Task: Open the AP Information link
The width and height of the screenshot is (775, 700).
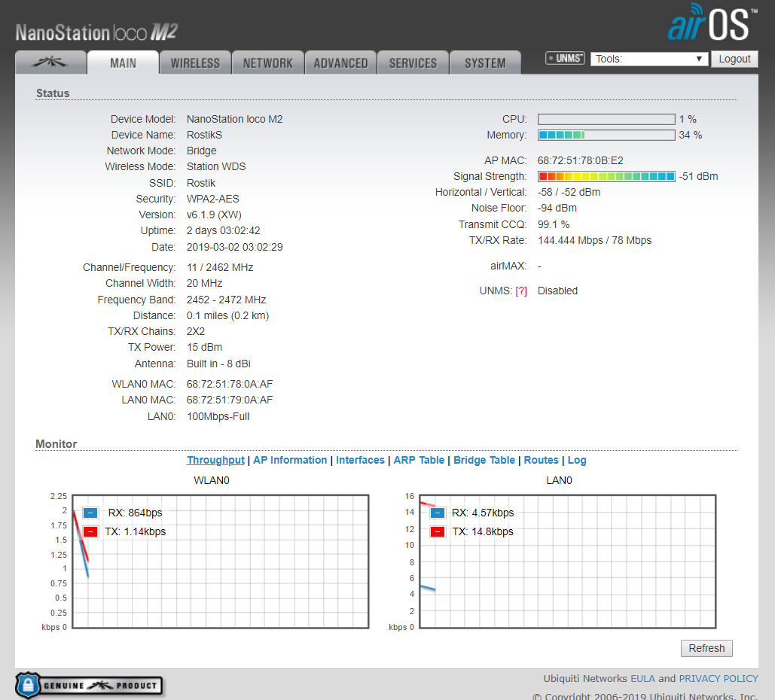Action: pos(290,460)
